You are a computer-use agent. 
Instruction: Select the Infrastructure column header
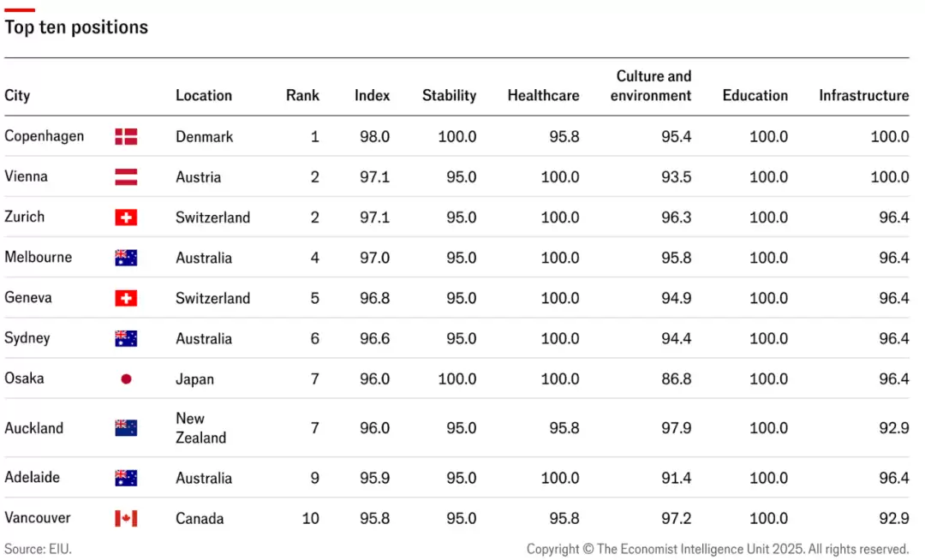(x=863, y=96)
